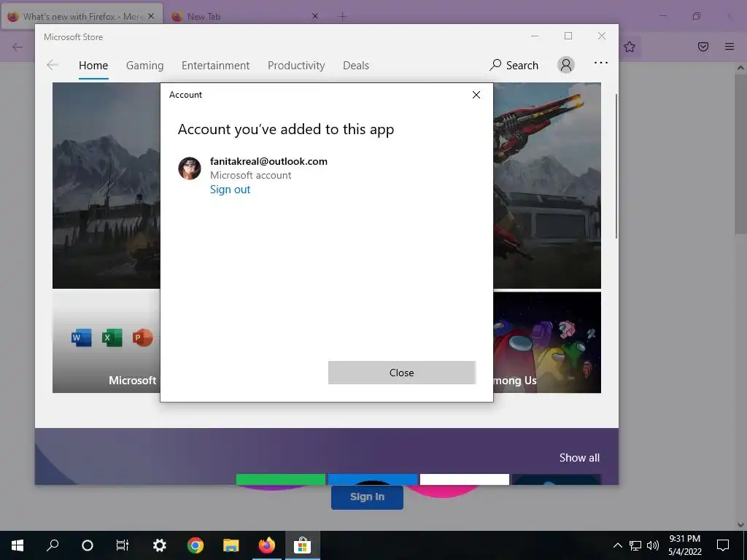The height and width of the screenshot is (560, 747).
Task: Open the clock showing 9:31 PM
Action: point(684,545)
